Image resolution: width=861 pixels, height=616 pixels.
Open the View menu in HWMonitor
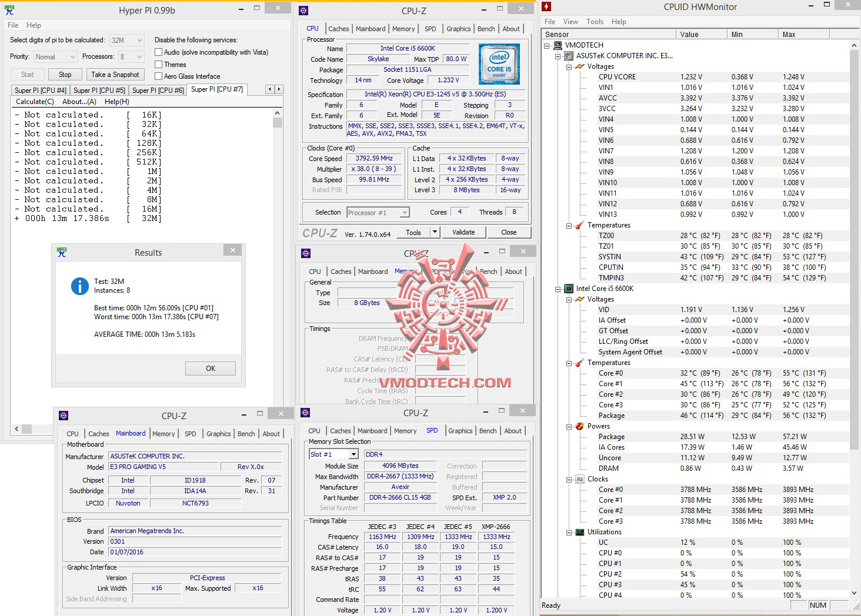click(570, 22)
